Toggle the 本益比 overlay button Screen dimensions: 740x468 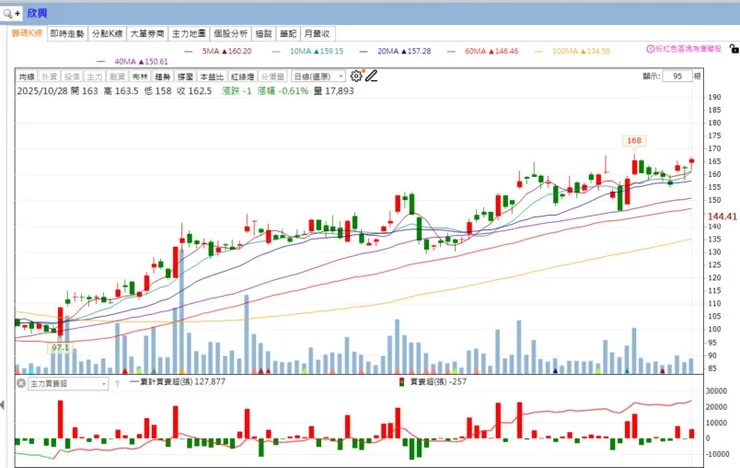point(212,76)
